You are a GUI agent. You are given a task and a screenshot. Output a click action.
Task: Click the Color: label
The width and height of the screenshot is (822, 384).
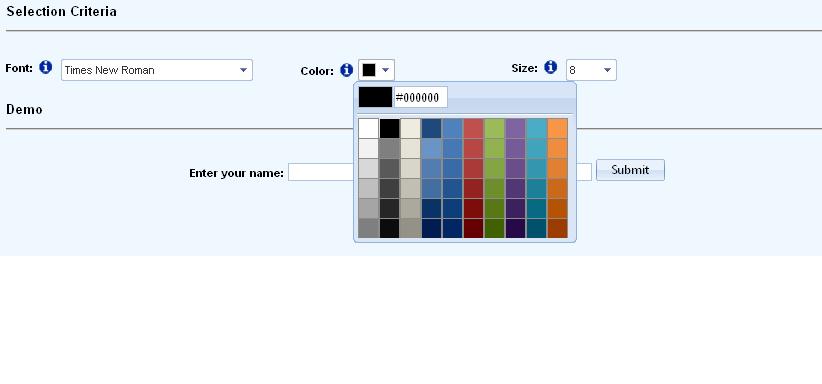[317, 71]
